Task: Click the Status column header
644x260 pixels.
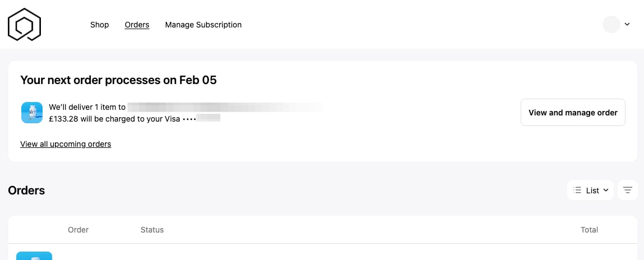Action: tap(152, 230)
